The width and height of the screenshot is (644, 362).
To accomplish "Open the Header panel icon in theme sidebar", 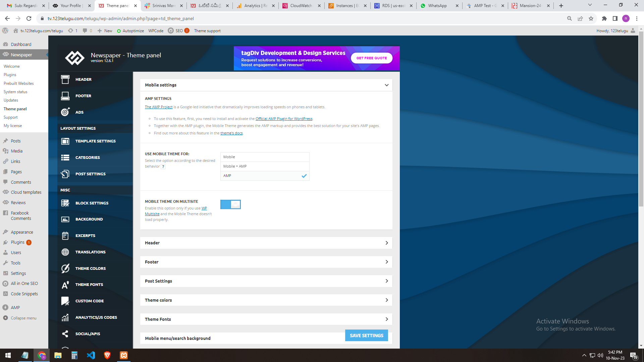I will (x=65, y=79).
